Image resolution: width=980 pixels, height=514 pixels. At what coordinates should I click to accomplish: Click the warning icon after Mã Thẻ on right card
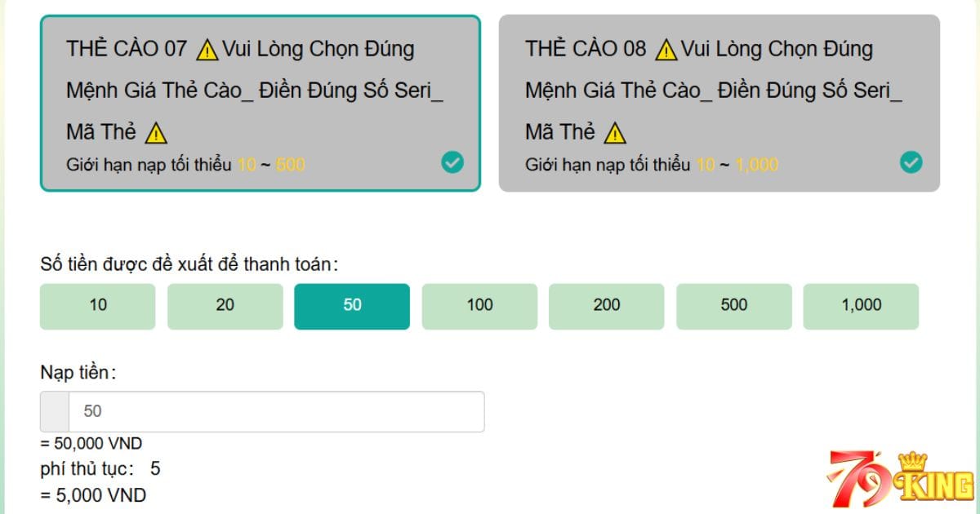613,131
